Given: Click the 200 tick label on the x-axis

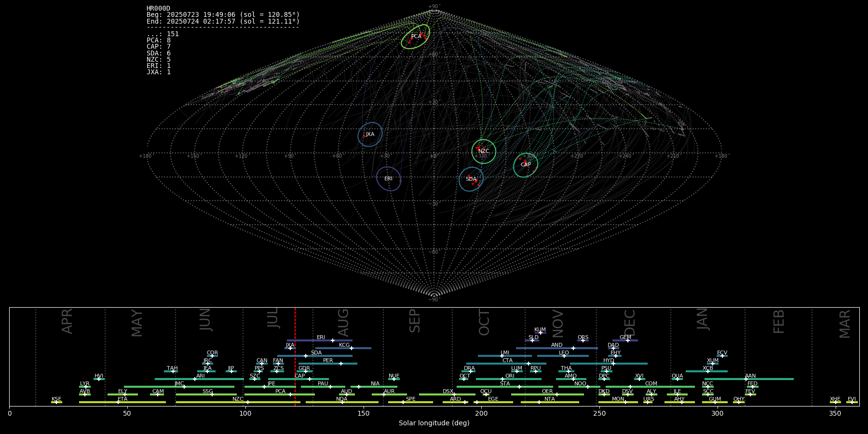Looking at the screenshot, I should coord(481,413).
